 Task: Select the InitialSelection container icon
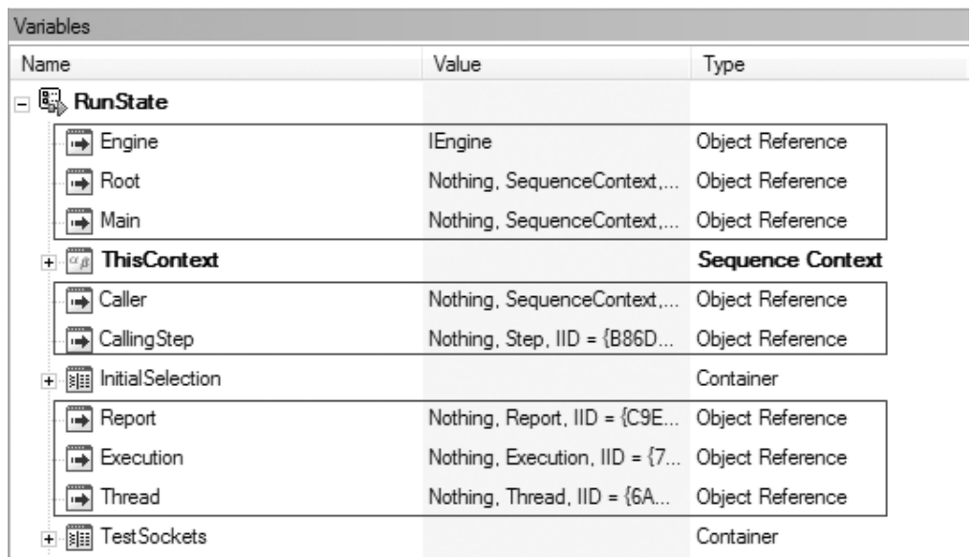[79, 379]
